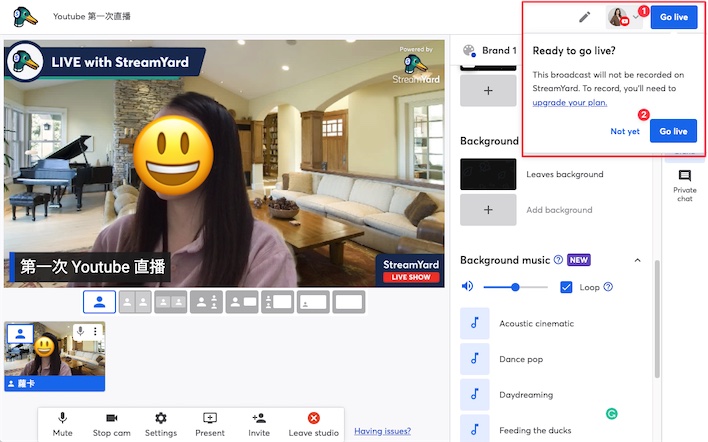Click Present screen share button

tap(210, 424)
